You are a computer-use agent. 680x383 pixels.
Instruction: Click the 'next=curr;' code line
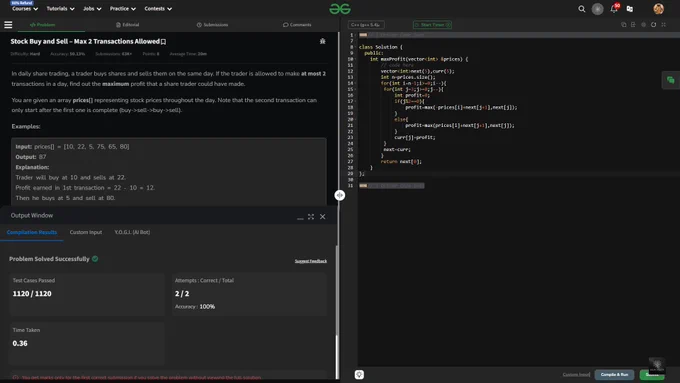[x=397, y=149]
